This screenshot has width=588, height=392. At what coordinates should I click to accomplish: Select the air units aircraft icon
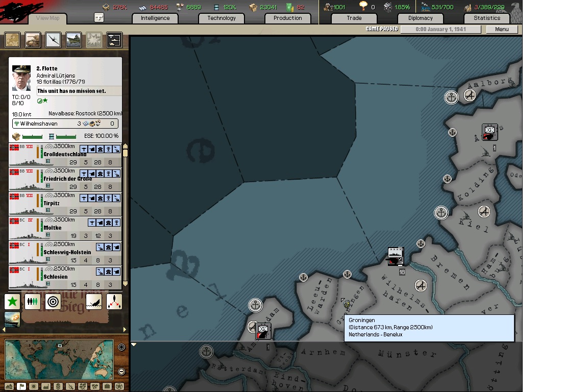(53, 40)
